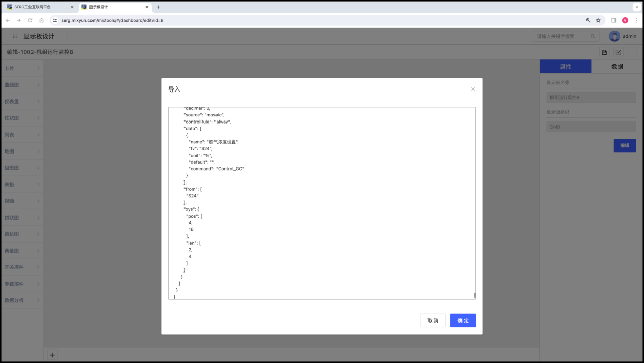This screenshot has height=363, width=644.
Task: Expand the 卡片 component category
Action: coord(22,68)
